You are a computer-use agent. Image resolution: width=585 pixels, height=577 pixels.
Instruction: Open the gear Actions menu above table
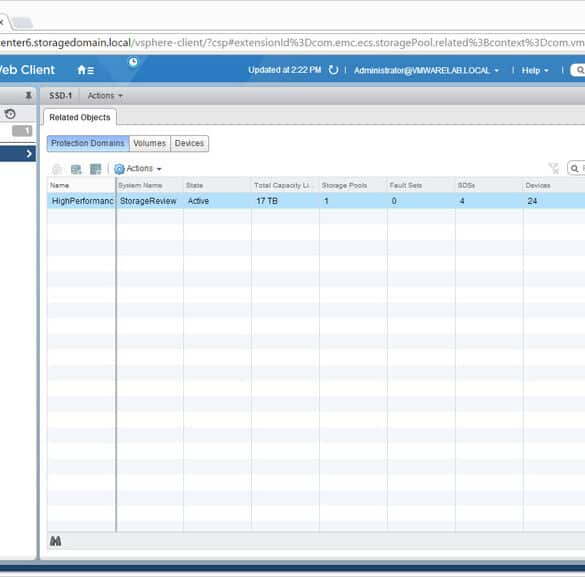click(x=138, y=169)
